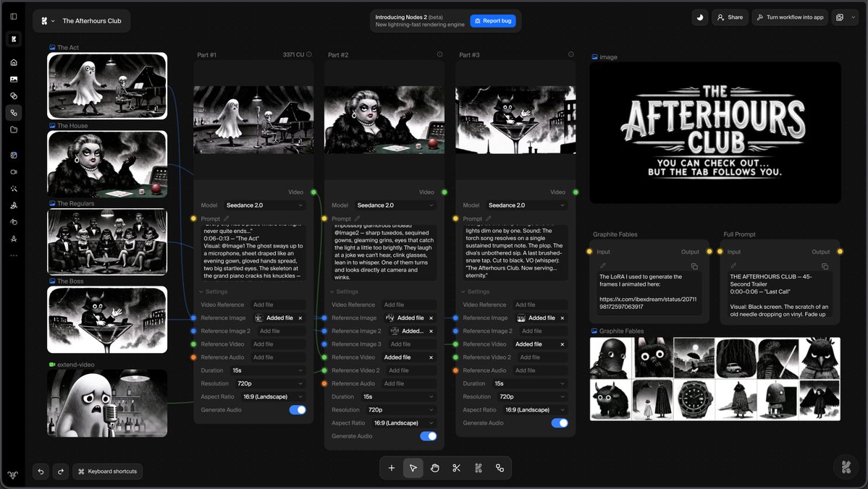
Task: Click The Afterhours Club logo image node
Action: pos(715,133)
